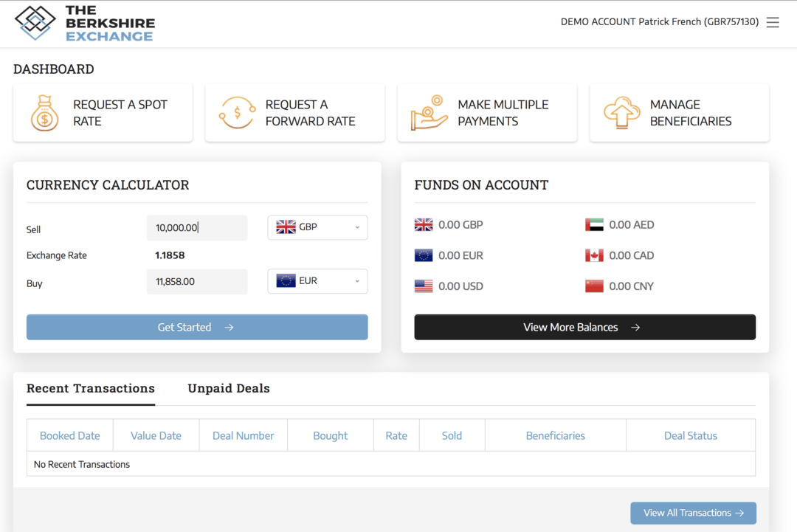Click the Beneficiaries column header
This screenshot has width=797, height=532.
[x=556, y=435]
